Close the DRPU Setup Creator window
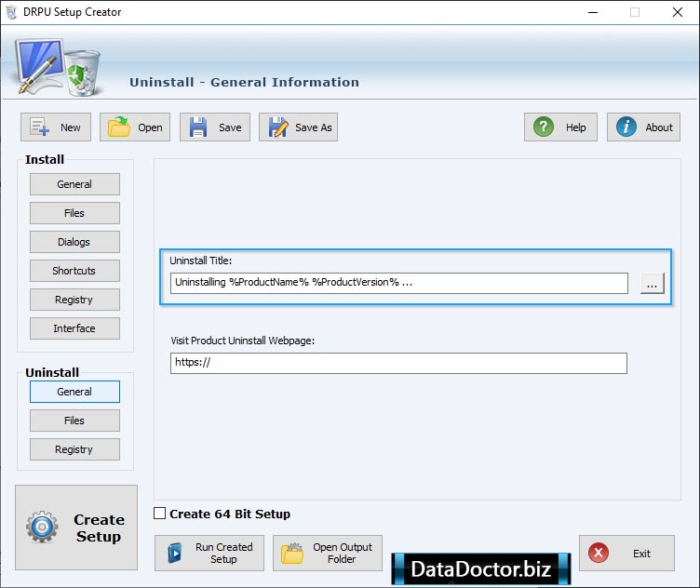The width and height of the screenshot is (700, 588). (x=678, y=12)
